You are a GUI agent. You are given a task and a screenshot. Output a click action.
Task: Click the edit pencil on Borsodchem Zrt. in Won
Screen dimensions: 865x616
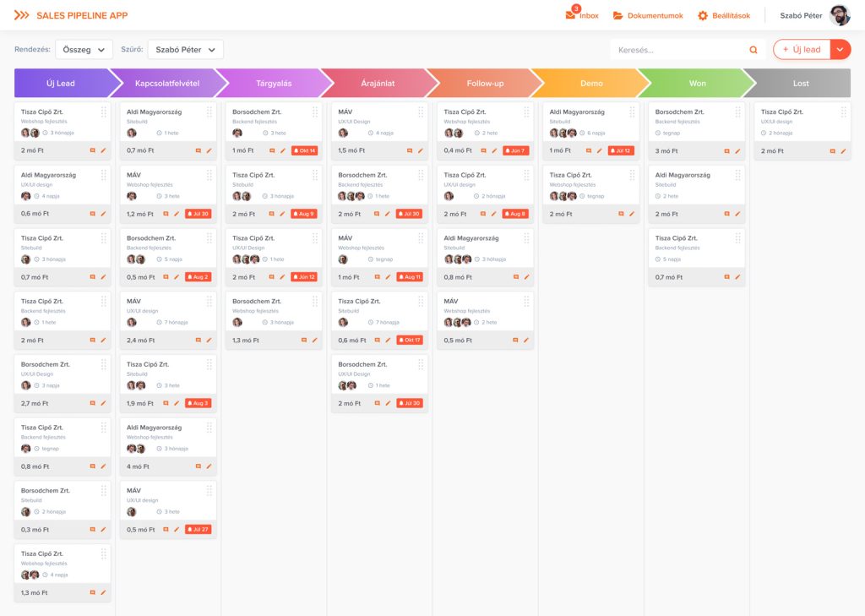(x=737, y=150)
